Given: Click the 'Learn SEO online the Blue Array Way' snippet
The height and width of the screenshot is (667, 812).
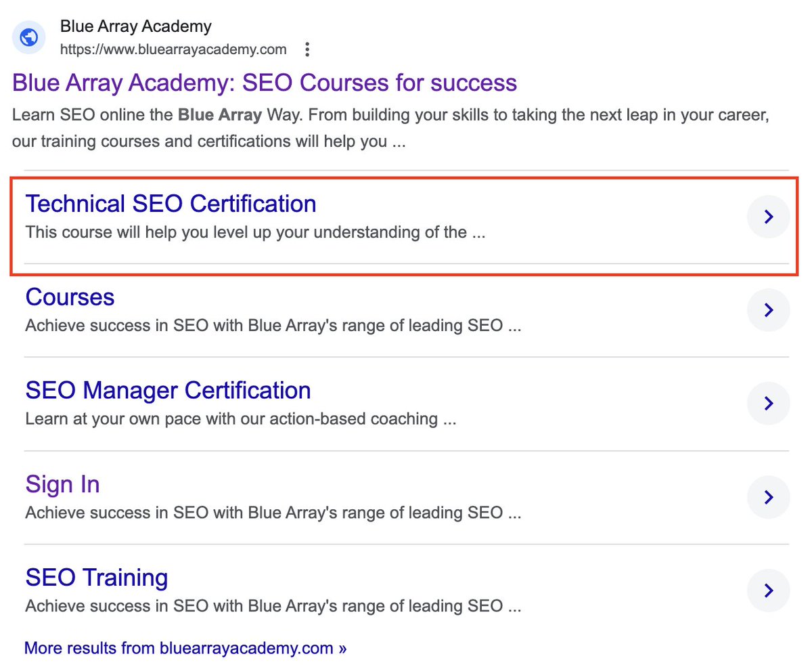Looking at the screenshot, I should click(391, 129).
